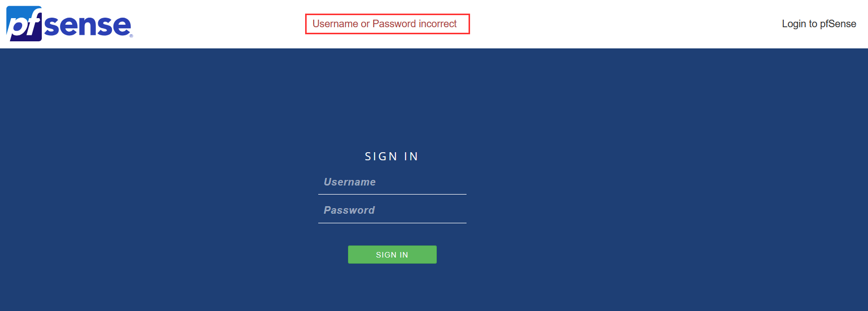
Task: Click the 'sense' wordmark in the logo
Action: (87, 25)
